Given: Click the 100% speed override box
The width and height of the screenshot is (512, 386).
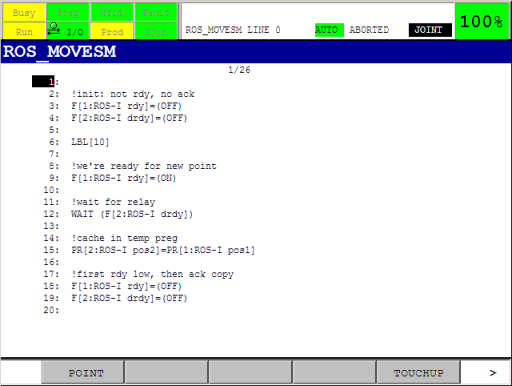Looking at the screenshot, I should (482, 21).
